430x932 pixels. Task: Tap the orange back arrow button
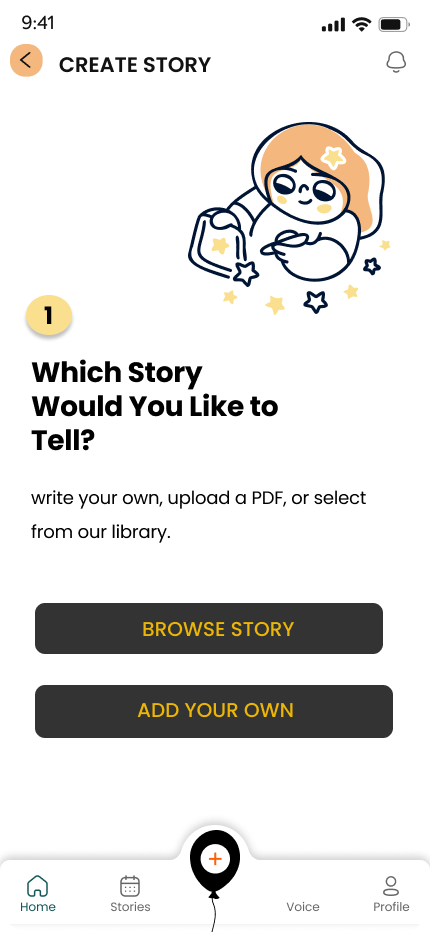26,61
